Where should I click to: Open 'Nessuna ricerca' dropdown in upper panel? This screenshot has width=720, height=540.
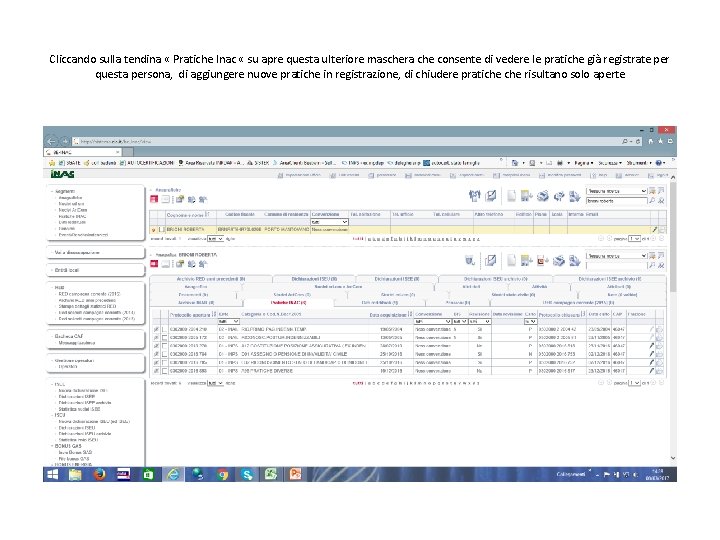click(x=616, y=191)
